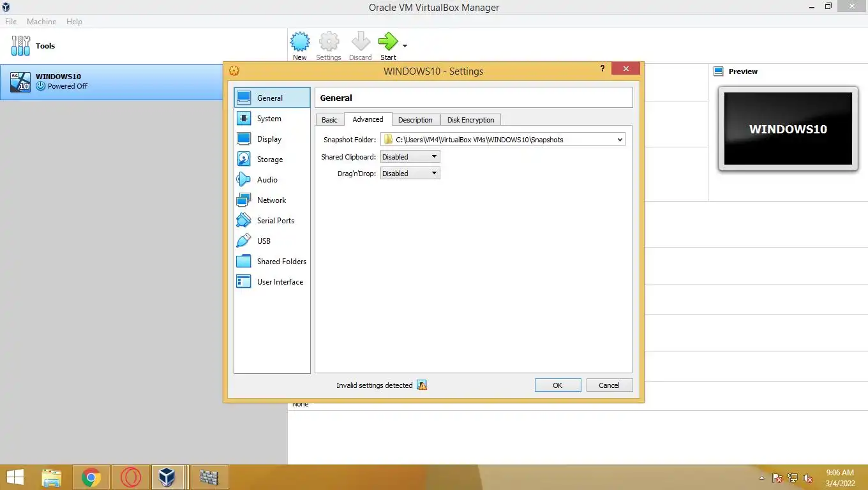This screenshot has height=490, width=868.
Task: Open the User Interface icon
Action: click(x=244, y=281)
